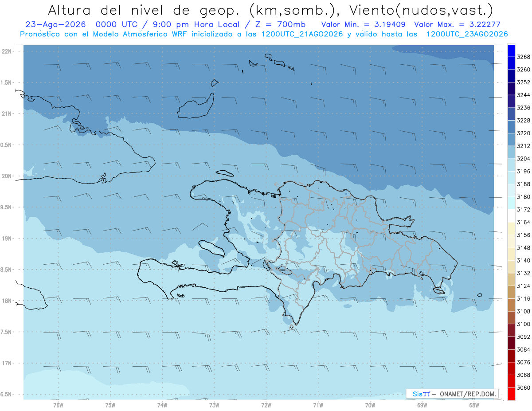Click the legend swatch between 3116 and 3108
This screenshot has height=411, width=532.
pyautogui.click(x=511, y=305)
